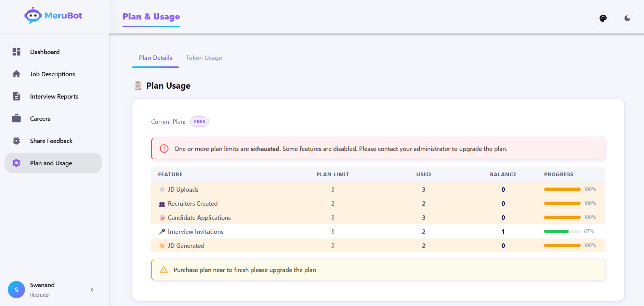Open the Dashboard grid icon
Screen dimensions: 644x306
pos(16,52)
